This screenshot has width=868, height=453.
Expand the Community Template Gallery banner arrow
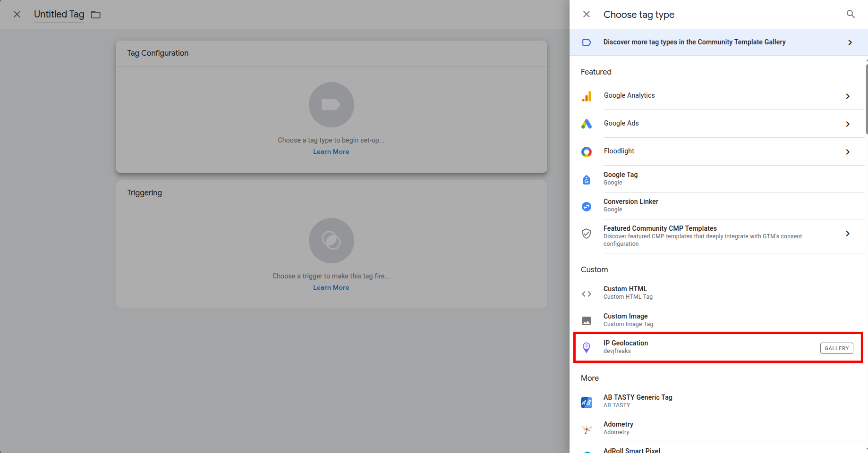(x=850, y=42)
